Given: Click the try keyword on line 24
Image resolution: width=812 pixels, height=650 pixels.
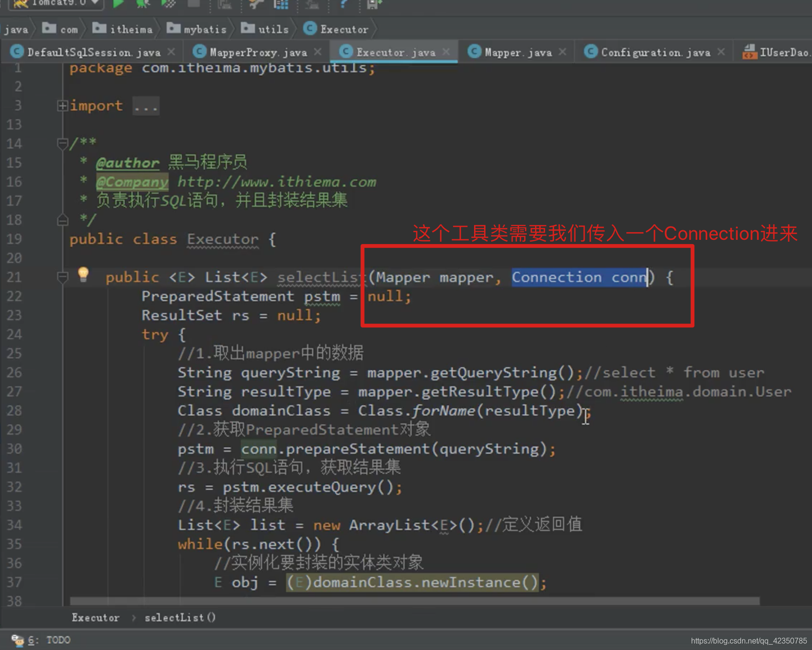Looking at the screenshot, I should [x=155, y=335].
